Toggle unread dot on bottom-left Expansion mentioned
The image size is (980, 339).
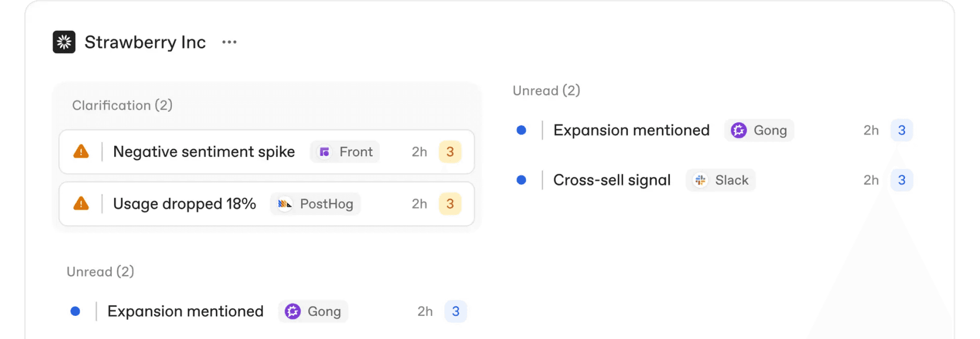pyautogui.click(x=75, y=311)
